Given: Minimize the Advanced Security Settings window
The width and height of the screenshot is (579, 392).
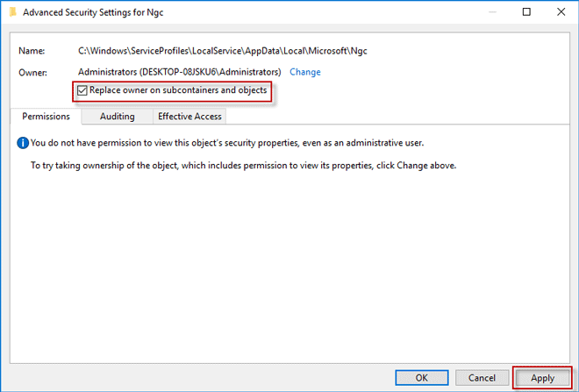Looking at the screenshot, I should coord(486,12).
